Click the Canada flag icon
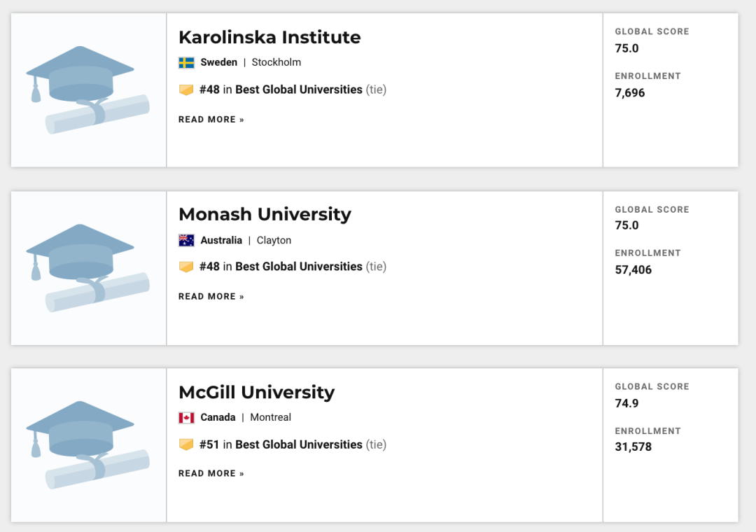This screenshot has width=756, height=532. (186, 417)
